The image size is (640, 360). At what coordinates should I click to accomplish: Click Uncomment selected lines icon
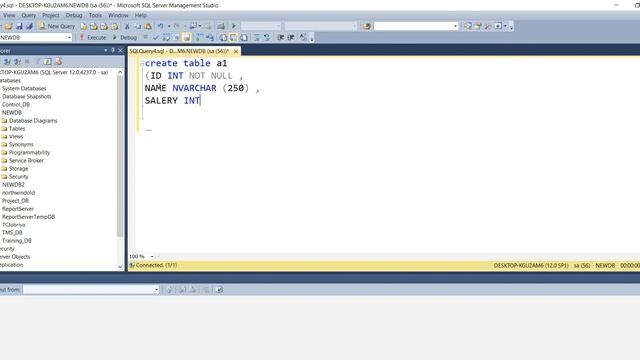[267, 38]
